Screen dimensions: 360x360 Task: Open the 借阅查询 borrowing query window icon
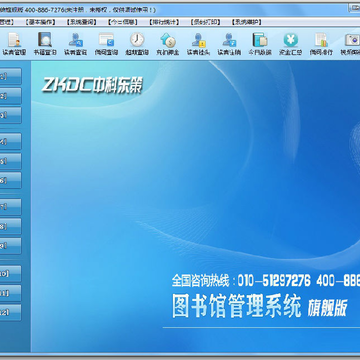106,44
